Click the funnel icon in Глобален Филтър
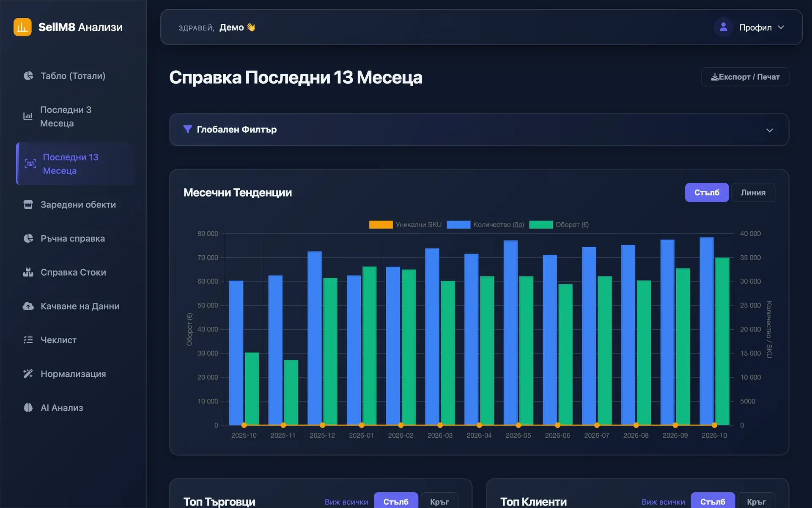The width and height of the screenshot is (812, 508). tap(188, 129)
